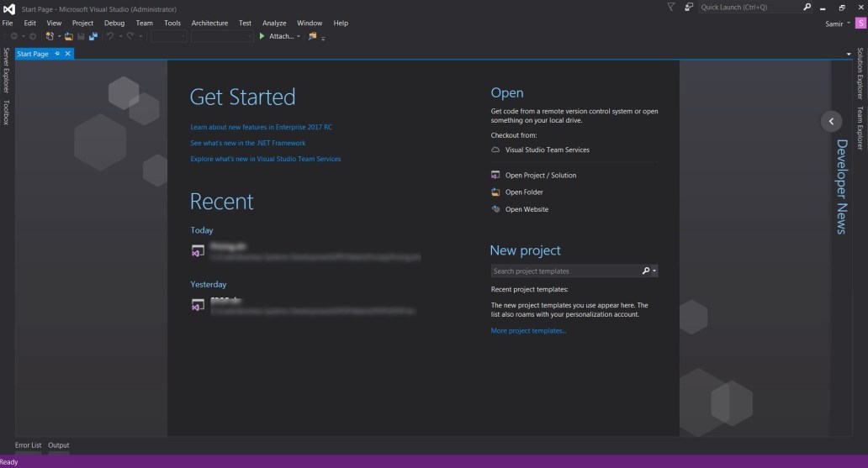Click the green Attach play arrow

pos(262,36)
